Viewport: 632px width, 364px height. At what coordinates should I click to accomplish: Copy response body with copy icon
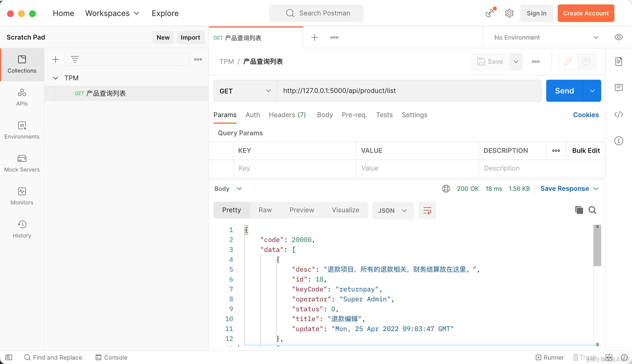coord(579,210)
